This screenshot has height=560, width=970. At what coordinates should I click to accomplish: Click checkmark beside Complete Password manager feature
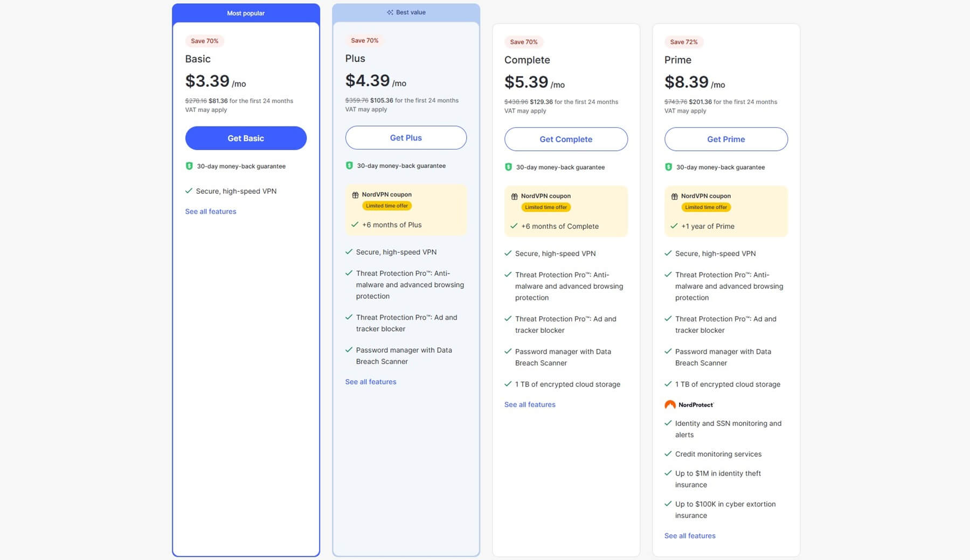point(508,352)
